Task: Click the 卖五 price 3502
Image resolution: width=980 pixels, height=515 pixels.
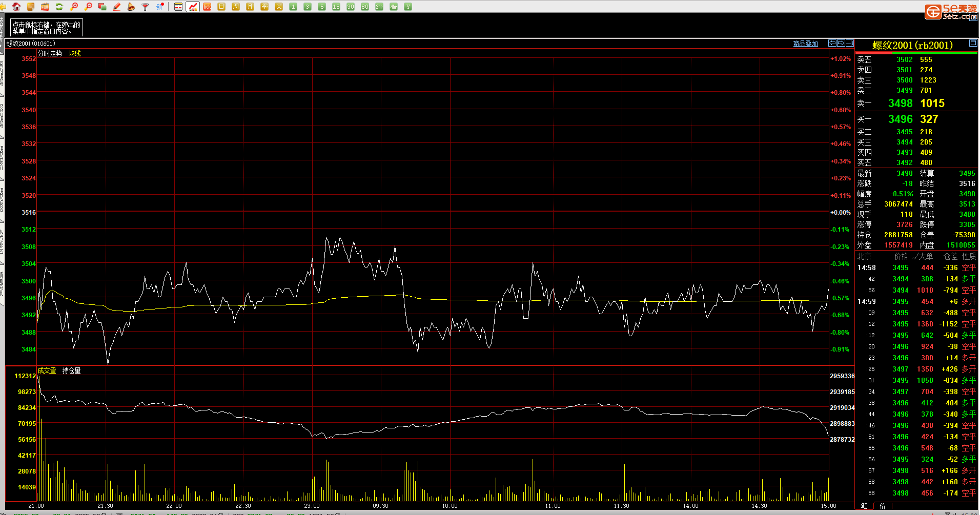Action: click(x=905, y=59)
